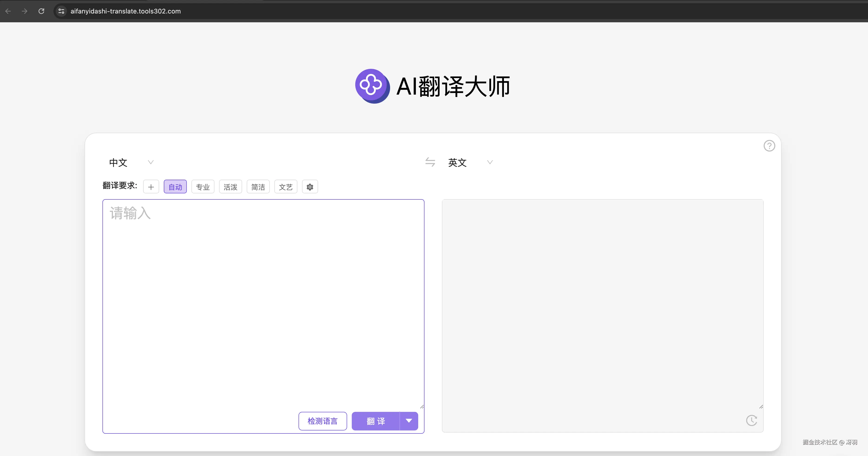Viewport: 868px width, 456px height.
Task: Swap source and target languages
Action: [430, 162]
